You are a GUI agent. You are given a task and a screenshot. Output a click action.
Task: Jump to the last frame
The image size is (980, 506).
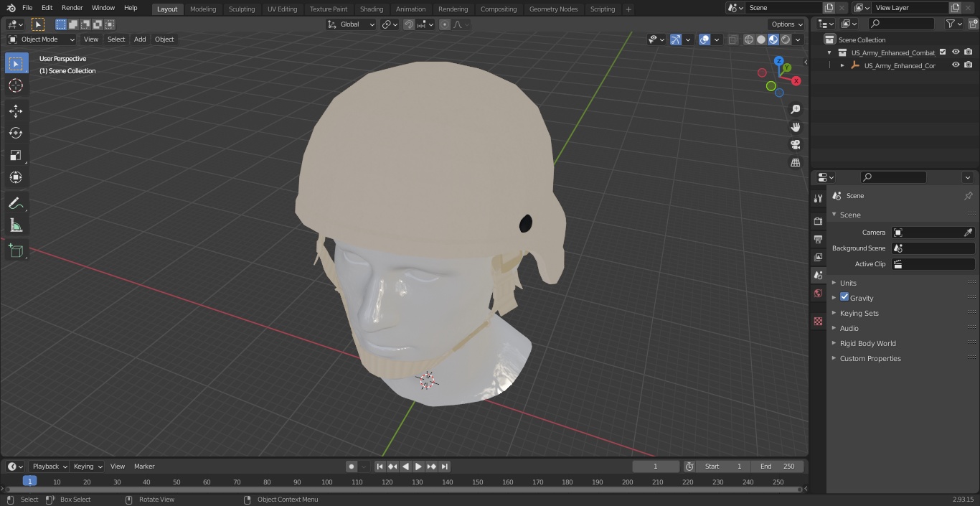(x=445, y=467)
